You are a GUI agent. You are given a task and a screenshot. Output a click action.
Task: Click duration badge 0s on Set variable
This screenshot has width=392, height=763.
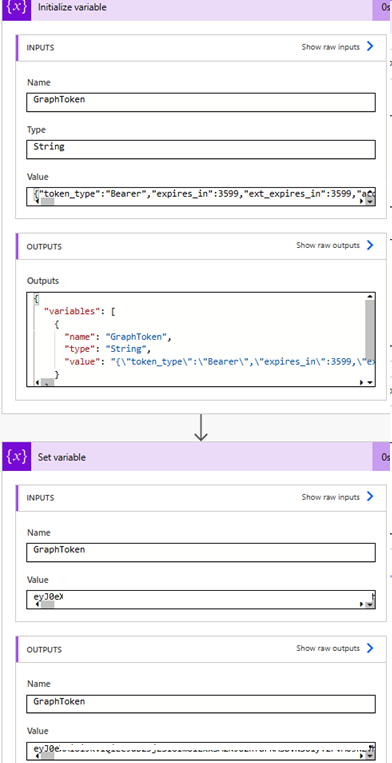point(382,457)
